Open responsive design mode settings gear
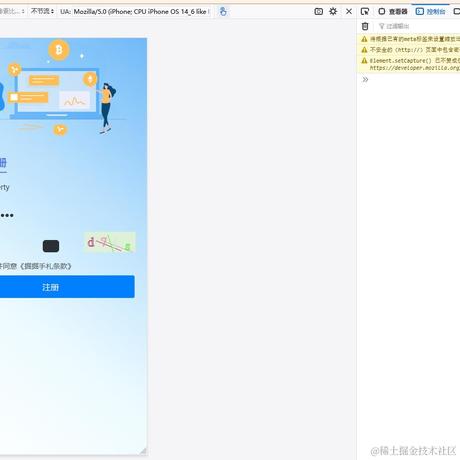The image size is (460, 460). pos(333,11)
